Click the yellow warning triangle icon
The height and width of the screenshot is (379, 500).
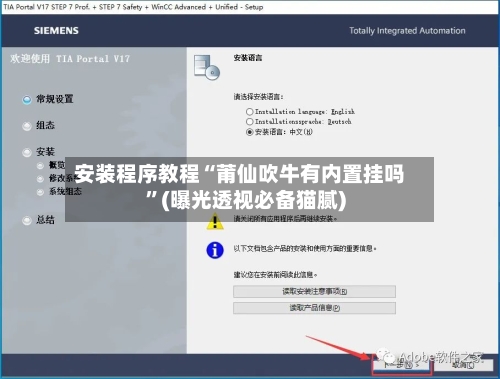coord(215,222)
